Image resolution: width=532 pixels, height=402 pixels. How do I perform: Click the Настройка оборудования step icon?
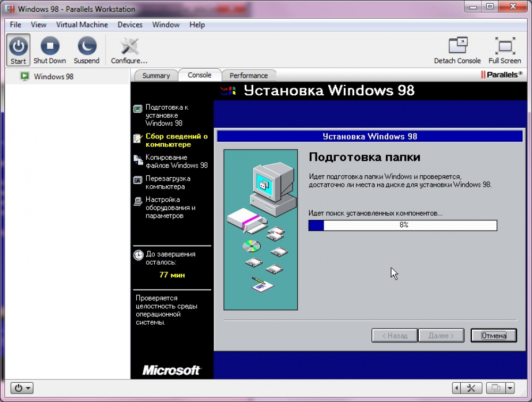tap(137, 201)
